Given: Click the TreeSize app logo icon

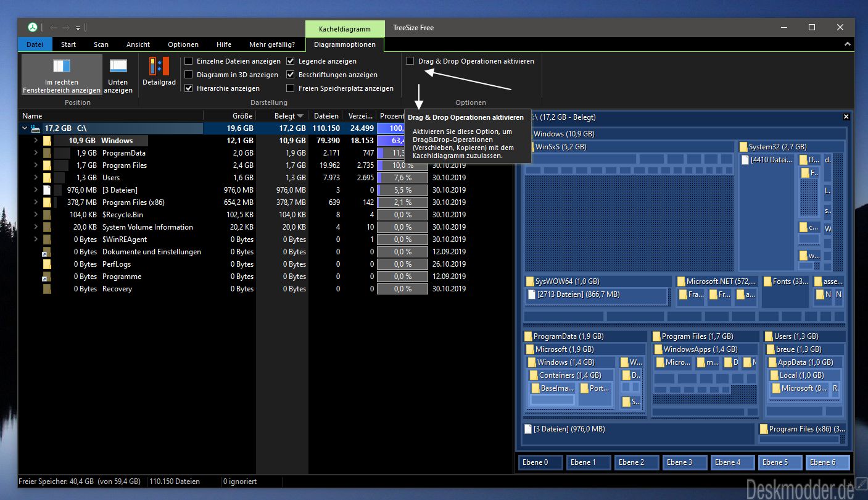Looking at the screenshot, I should [32, 28].
